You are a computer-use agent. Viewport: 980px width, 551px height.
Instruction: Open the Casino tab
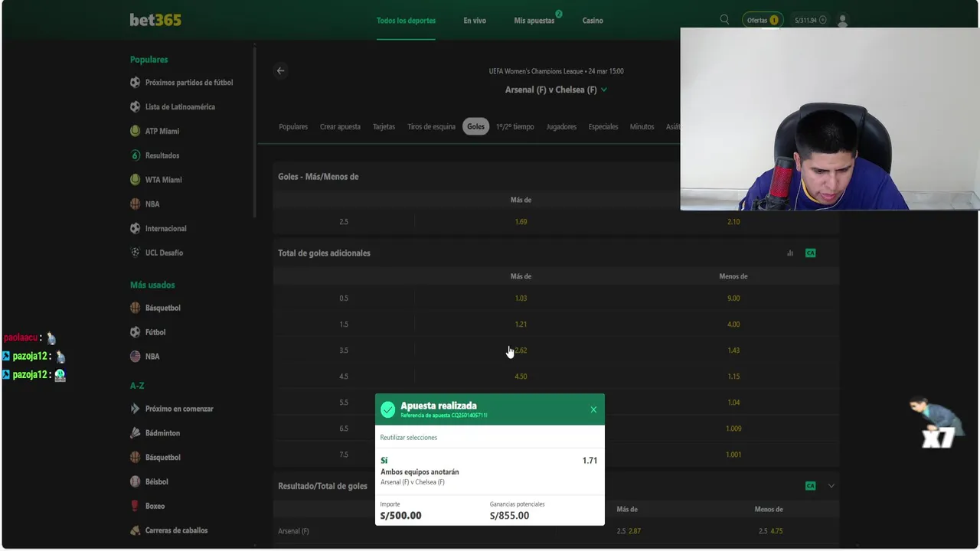[593, 21]
